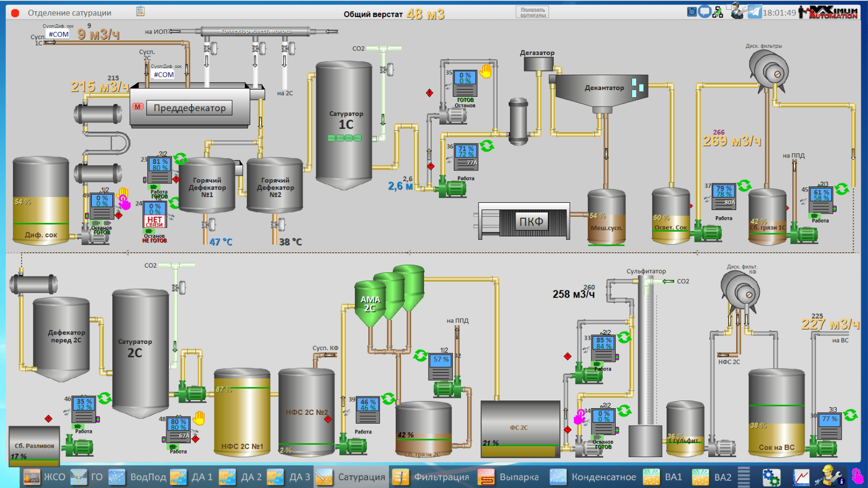Viewport: 868px width, 488px height.
Task: Tick the small checkbox on the Telegram icon
Action: [x=751, y=7]
